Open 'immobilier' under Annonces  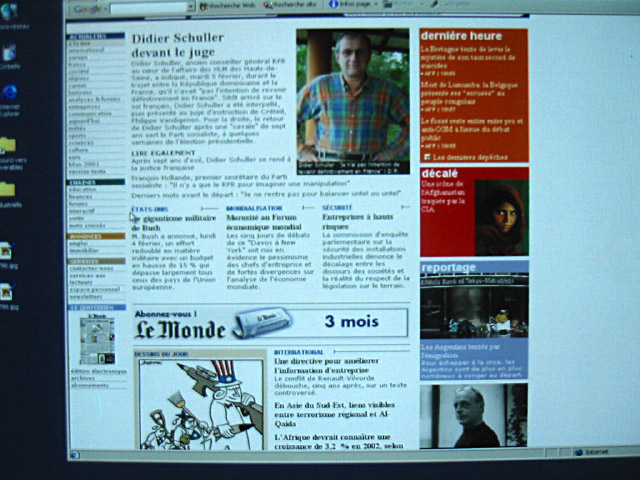tap(84, 250)
